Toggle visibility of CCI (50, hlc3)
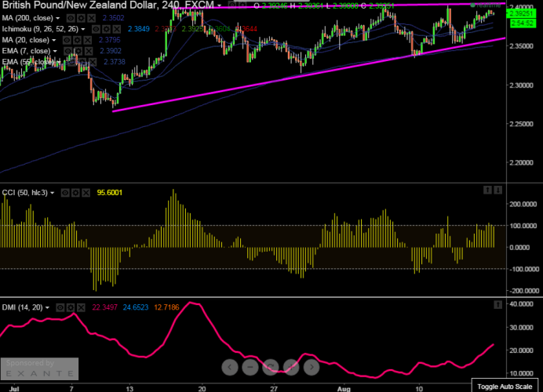Viewport: 543px width, 392px height. (x=65, y=193)
